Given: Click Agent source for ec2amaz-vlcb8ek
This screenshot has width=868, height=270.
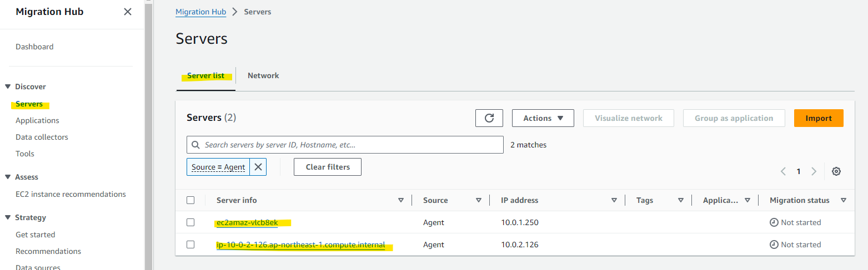Looking at the screenshot, I should [x=434, y=222].
